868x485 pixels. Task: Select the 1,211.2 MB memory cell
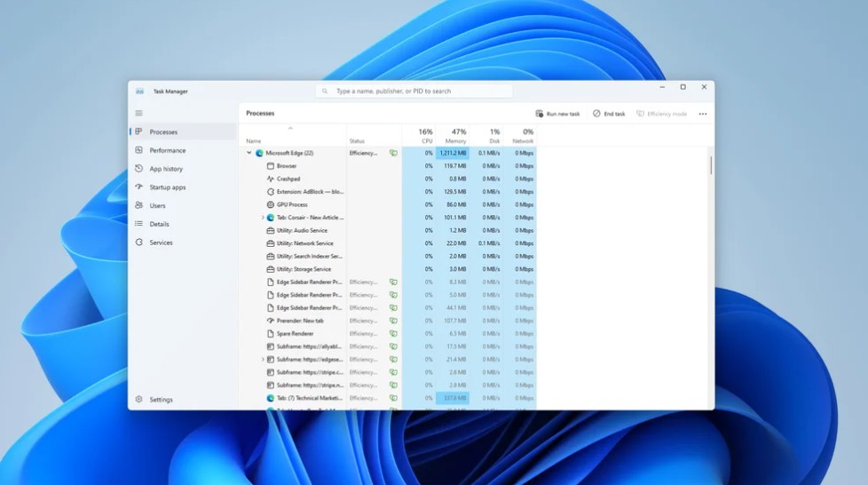point(453,153)
